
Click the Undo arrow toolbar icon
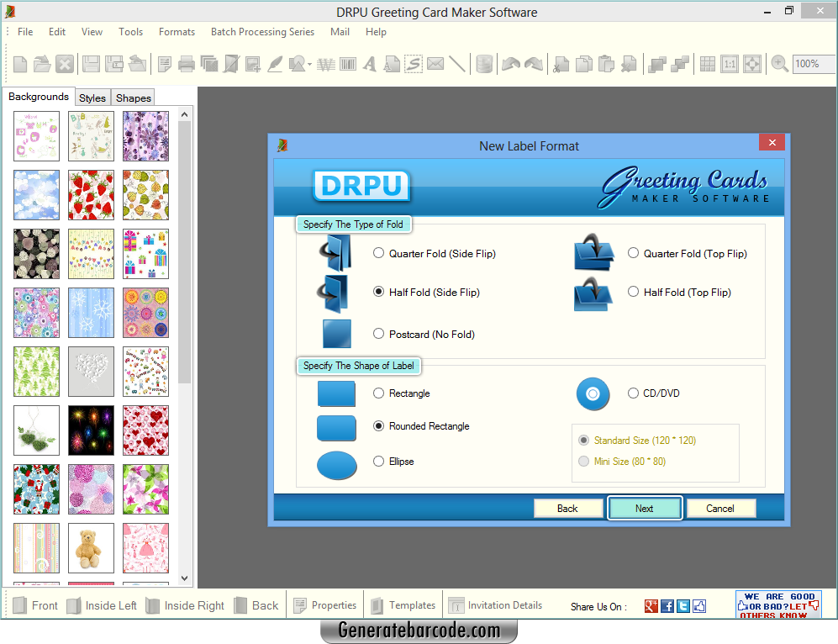coord(511,64)
